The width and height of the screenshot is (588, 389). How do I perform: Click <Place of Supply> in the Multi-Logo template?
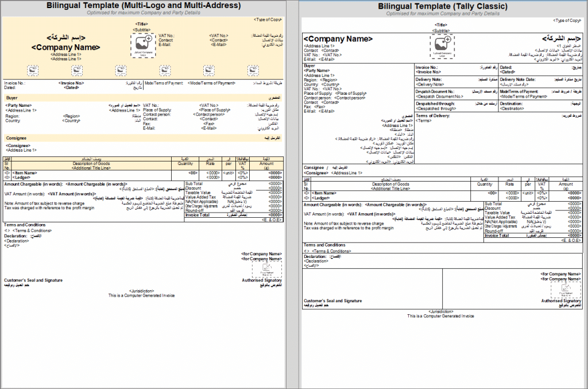click(216, 110)
